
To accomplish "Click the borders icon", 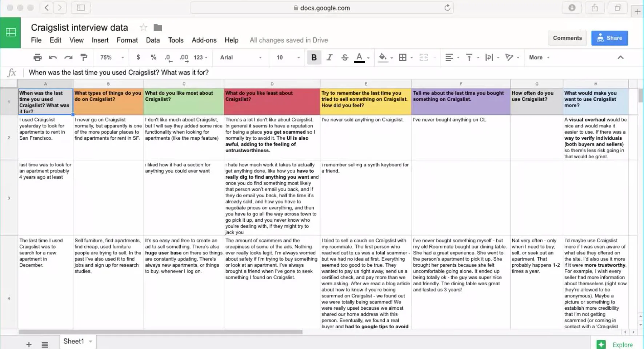I will click(403, 57).
